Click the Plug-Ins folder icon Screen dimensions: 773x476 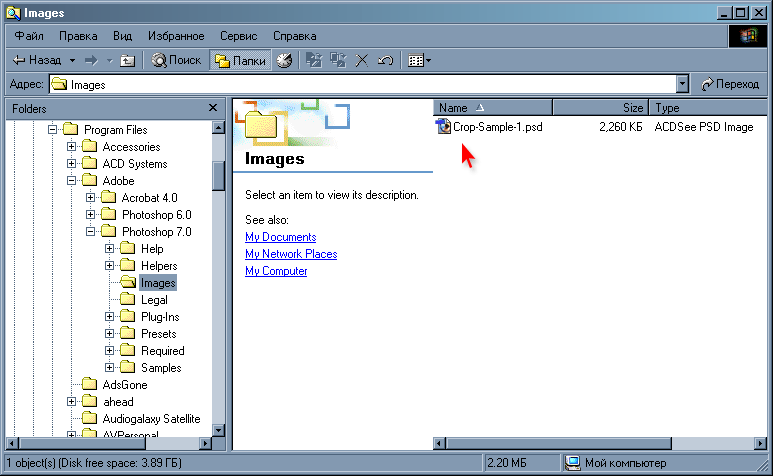point(128,316)
